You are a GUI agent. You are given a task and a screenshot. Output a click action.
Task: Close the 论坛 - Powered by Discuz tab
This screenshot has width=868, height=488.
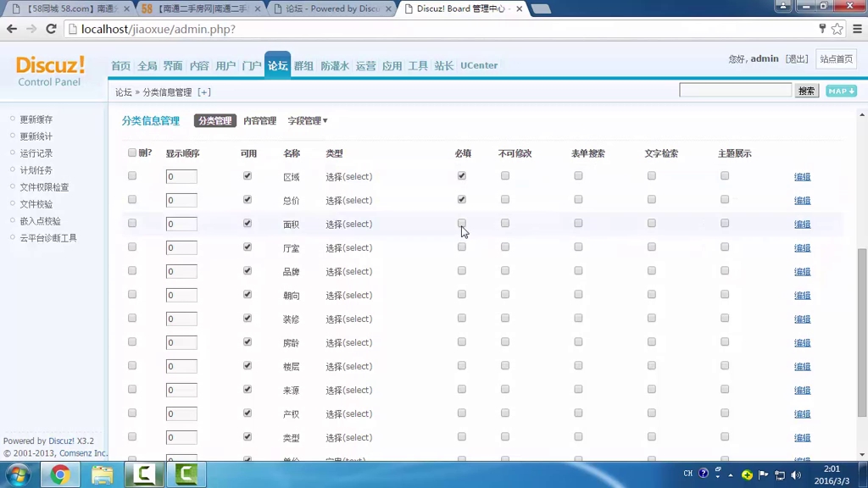click(388, 8)
